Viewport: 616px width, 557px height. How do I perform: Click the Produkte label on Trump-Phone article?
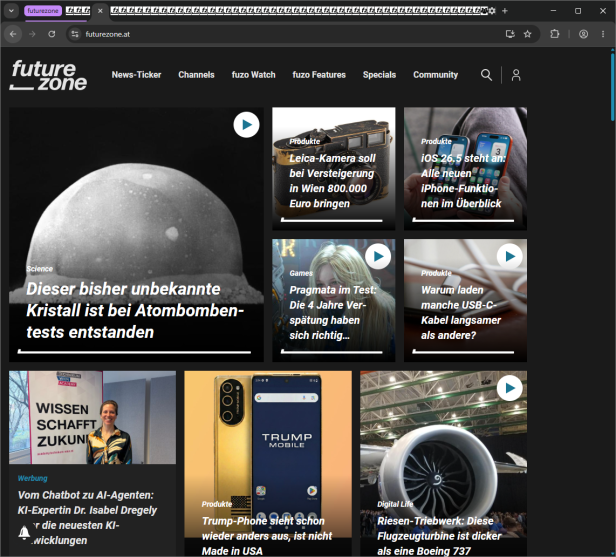[217, 504]
